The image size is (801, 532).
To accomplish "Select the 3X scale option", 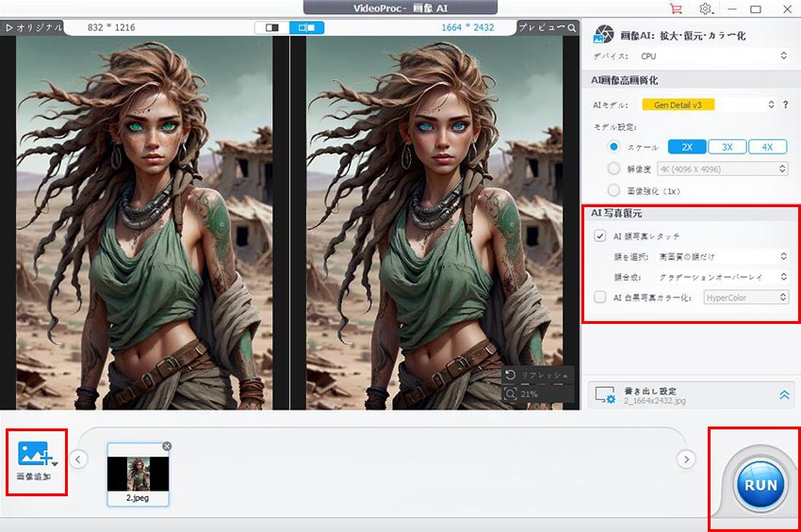I will (x=727, y=147).
